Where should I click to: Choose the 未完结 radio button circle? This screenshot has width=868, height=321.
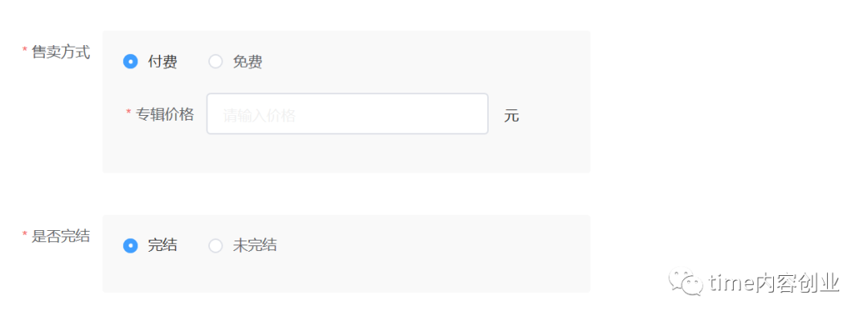coord(215,245)
